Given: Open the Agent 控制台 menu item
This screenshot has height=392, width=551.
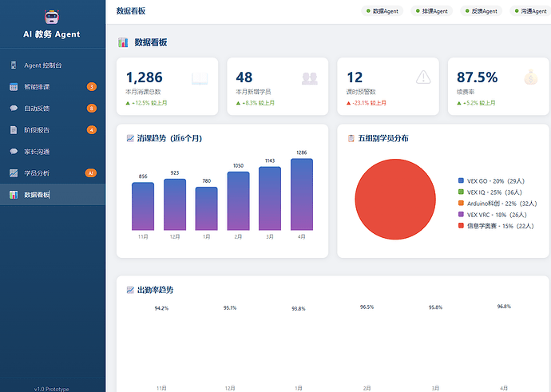Looking at the screenshot, I should click(x=53, y=65).
